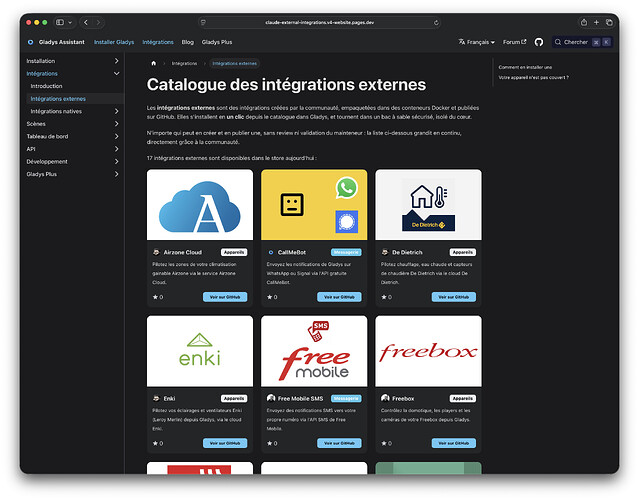Open the Blog navbar item
Screen dimensions: 639x500
point(187,42)
